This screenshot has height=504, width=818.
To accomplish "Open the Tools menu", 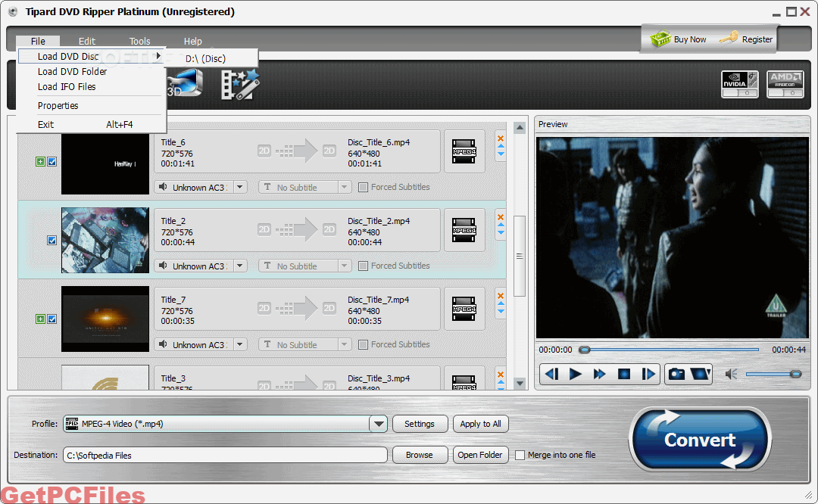I will click(x=140, y=41).
